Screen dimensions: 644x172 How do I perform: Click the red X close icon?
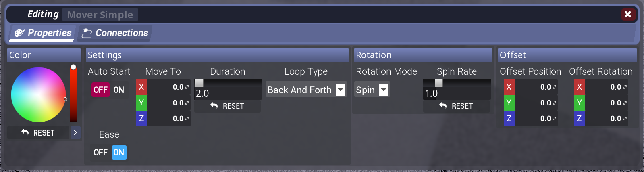tap(628, 15)
